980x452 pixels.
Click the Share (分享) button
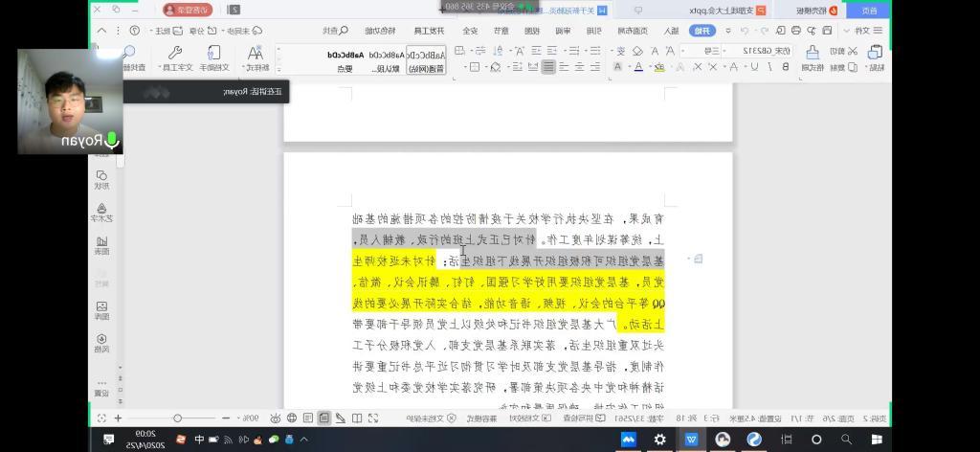pyautogui.click(x=203, y=31)
